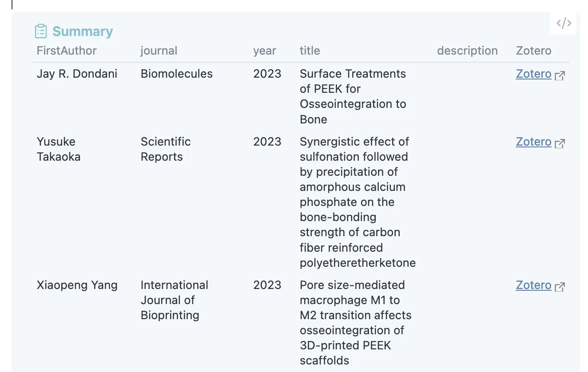This screenshot has width=588, height=372.
Task: Click external link icon in Takaoka row
Action: (560, 143)
